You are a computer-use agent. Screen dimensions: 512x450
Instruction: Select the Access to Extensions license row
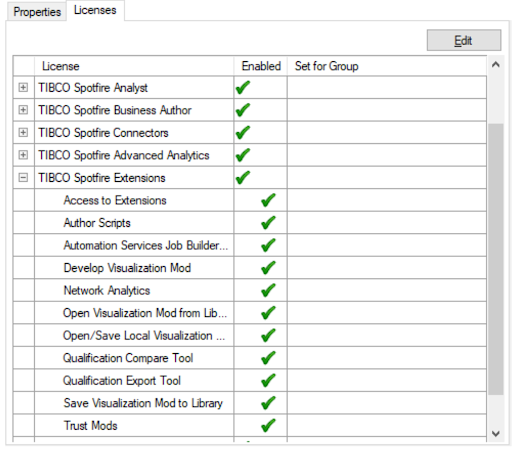point(250,200)
